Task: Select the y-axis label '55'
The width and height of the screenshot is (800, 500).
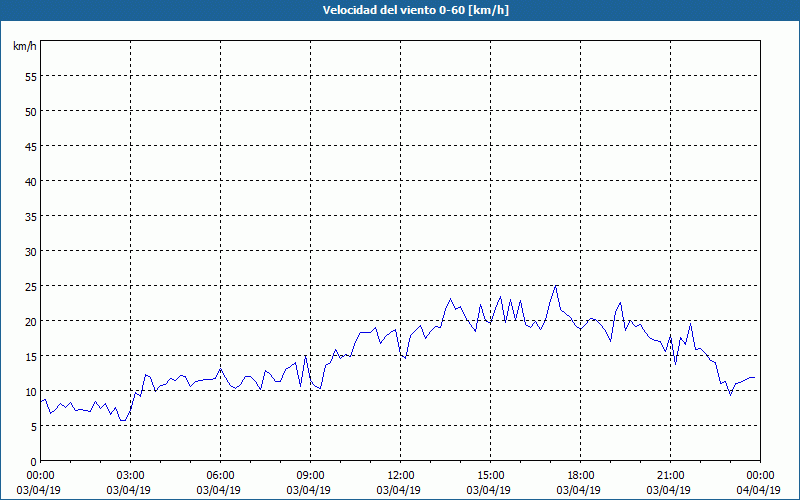Action: point(31,77)
